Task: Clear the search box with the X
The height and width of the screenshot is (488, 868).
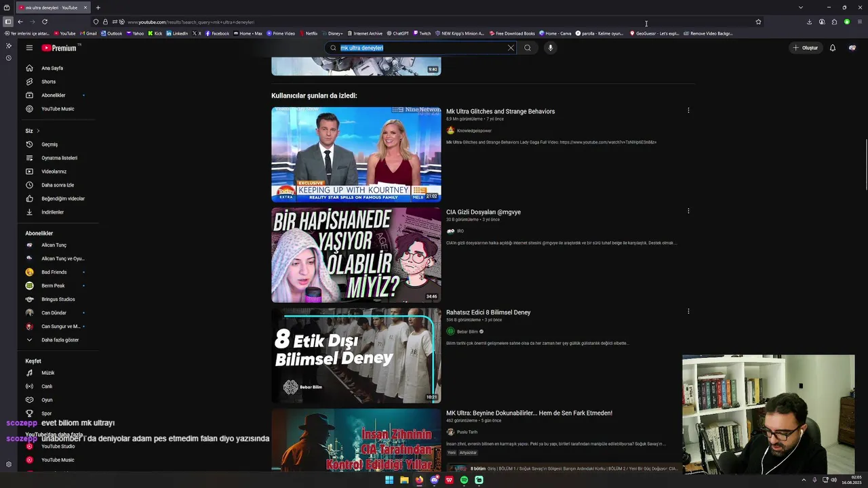Action: tap(511, 47)
